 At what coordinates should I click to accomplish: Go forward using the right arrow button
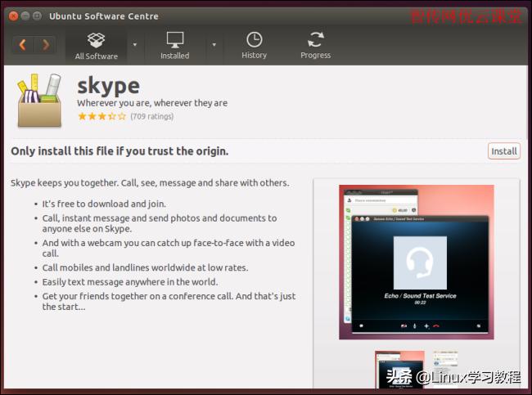coord(46,44)
